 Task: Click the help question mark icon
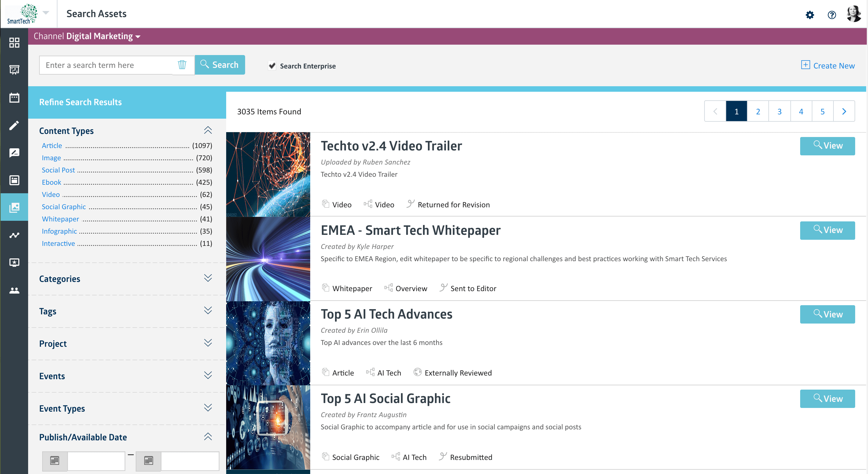[x=832, y=15]
